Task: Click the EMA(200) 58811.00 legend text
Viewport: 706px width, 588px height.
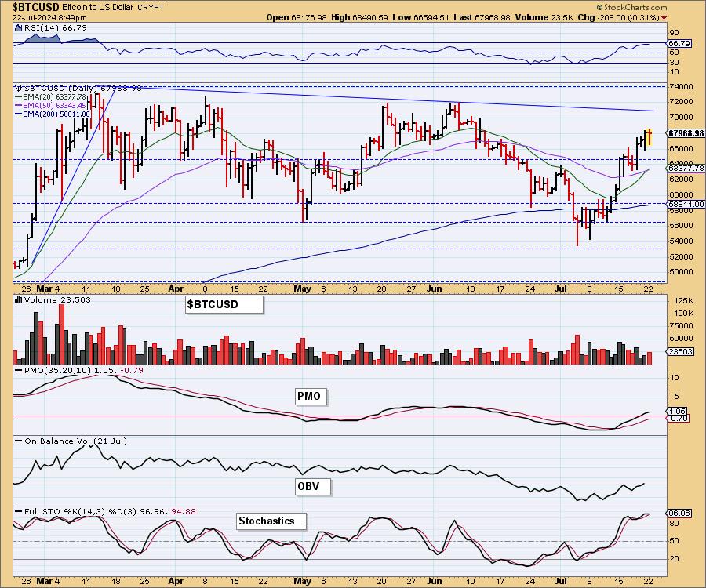Action: 56,114
